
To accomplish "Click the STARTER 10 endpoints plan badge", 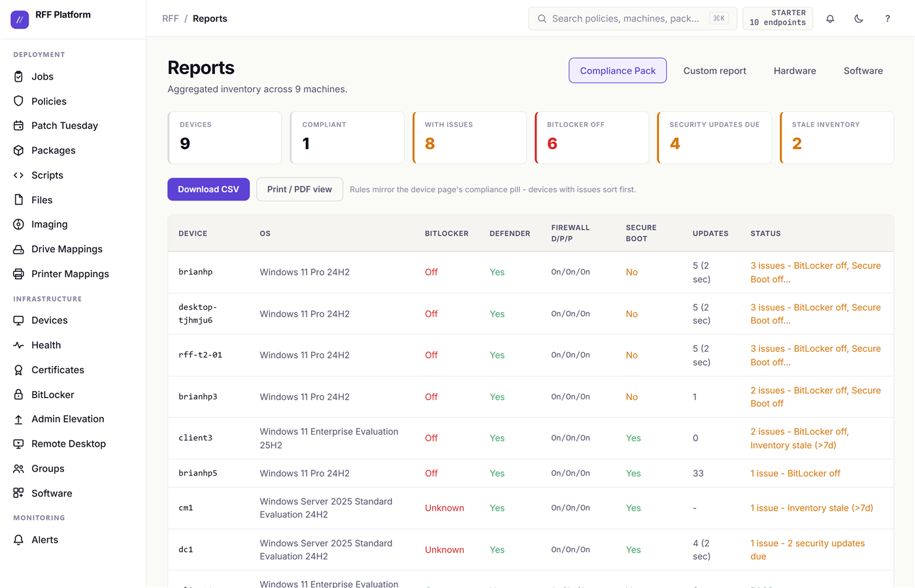I will (x=778, y=18).
